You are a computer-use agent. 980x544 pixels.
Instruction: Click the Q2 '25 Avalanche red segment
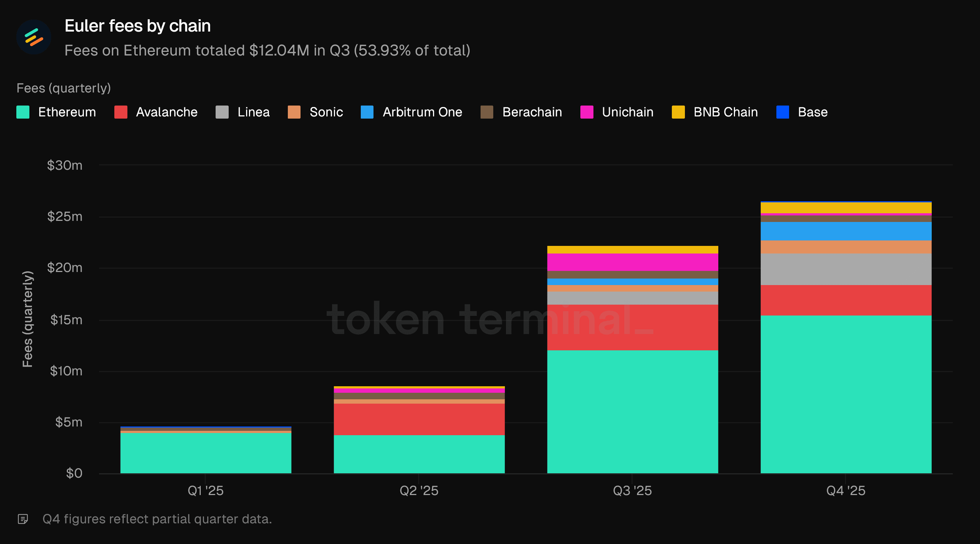[x=419, y=419]
